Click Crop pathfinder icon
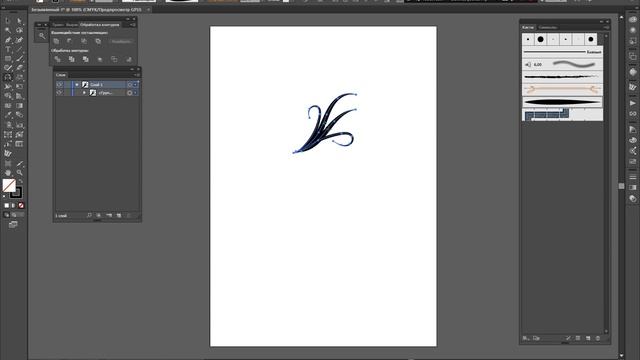 (x=100, y=60)
